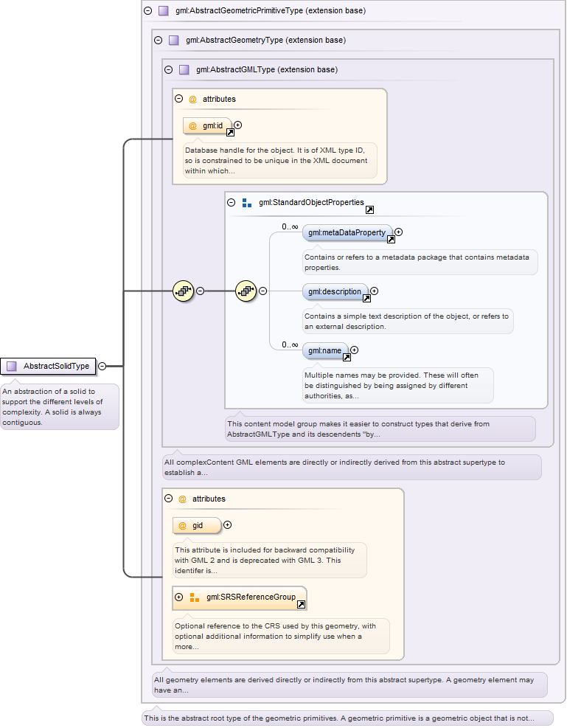Follow the gml:id reference arrow icon

point(230,133)
